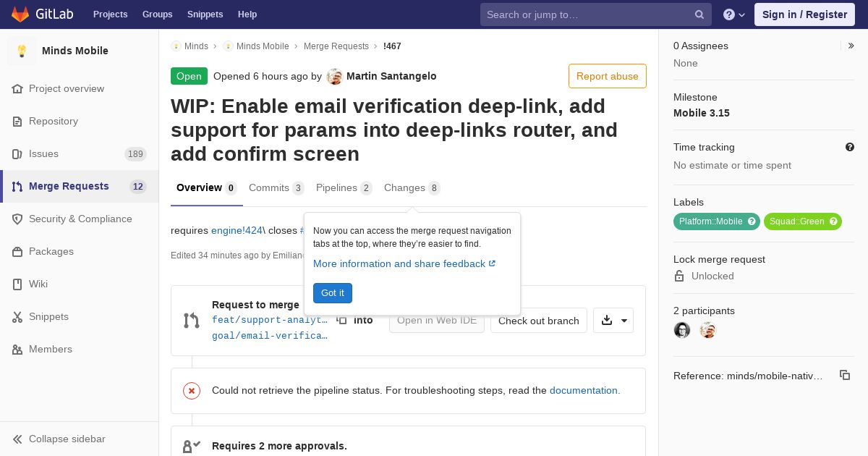Copy the merge request reference

(844, 375)
